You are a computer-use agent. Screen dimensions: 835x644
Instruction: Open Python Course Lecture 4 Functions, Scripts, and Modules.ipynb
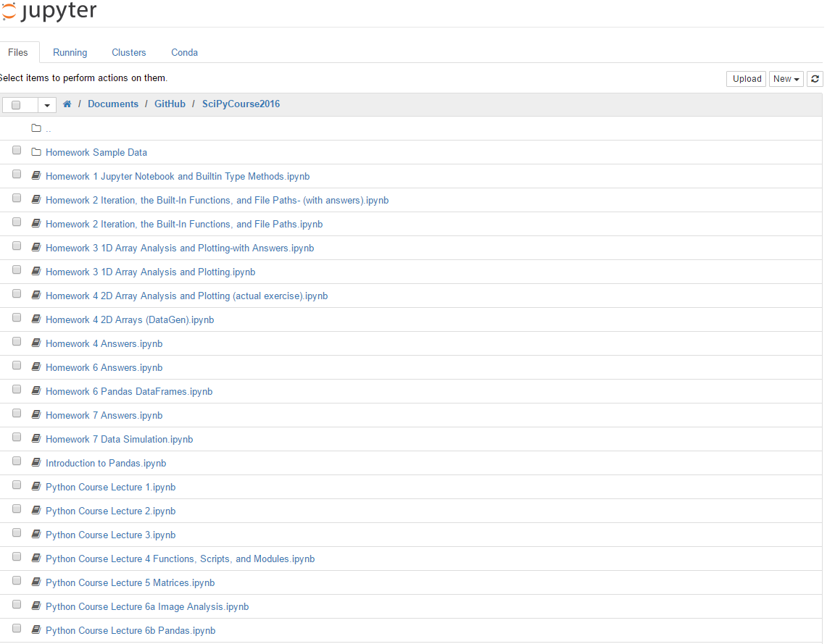[x=180, y=559]
